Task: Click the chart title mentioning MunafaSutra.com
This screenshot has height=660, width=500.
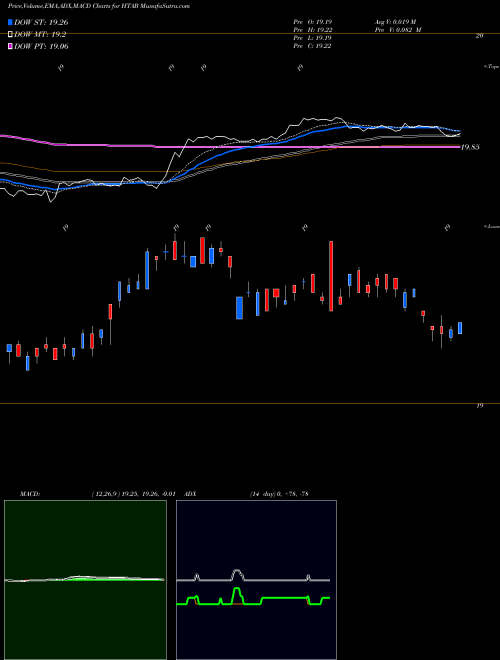Action: click(x=99, y=6)
